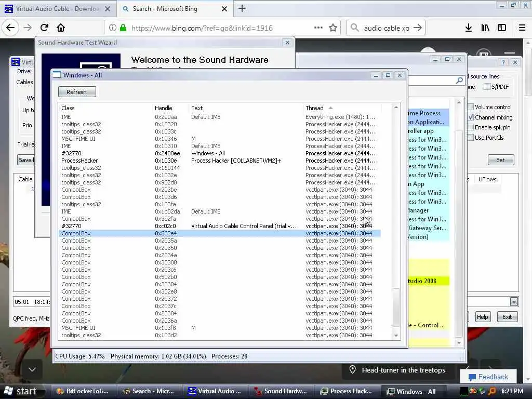
Task: Bookmark this page with the star icon
Action: 333,28
